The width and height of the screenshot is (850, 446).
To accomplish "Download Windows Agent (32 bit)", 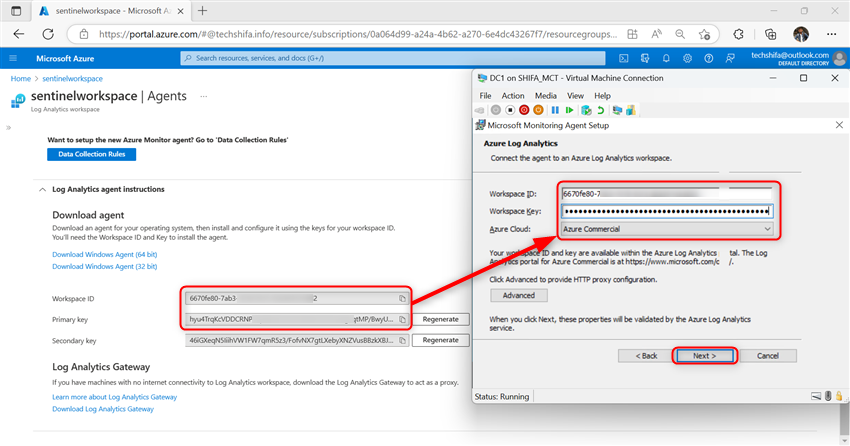I will point(105,267).
